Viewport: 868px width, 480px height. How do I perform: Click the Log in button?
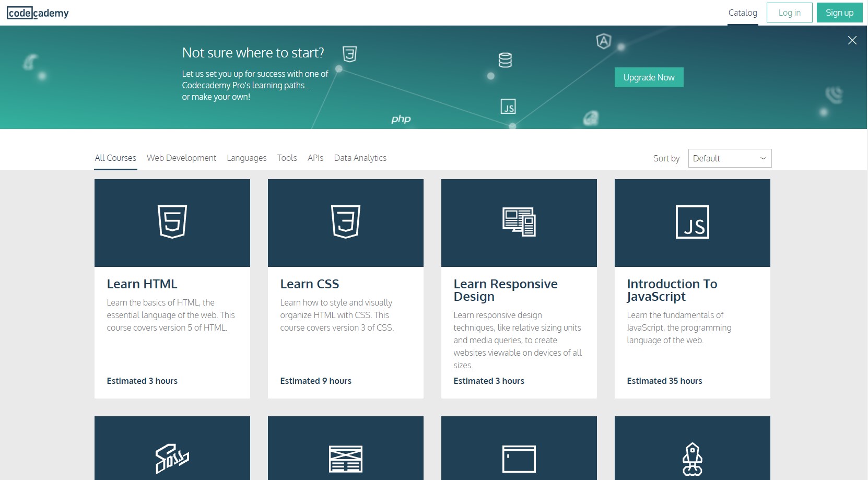pyautogui.click(x=789, y=13)
